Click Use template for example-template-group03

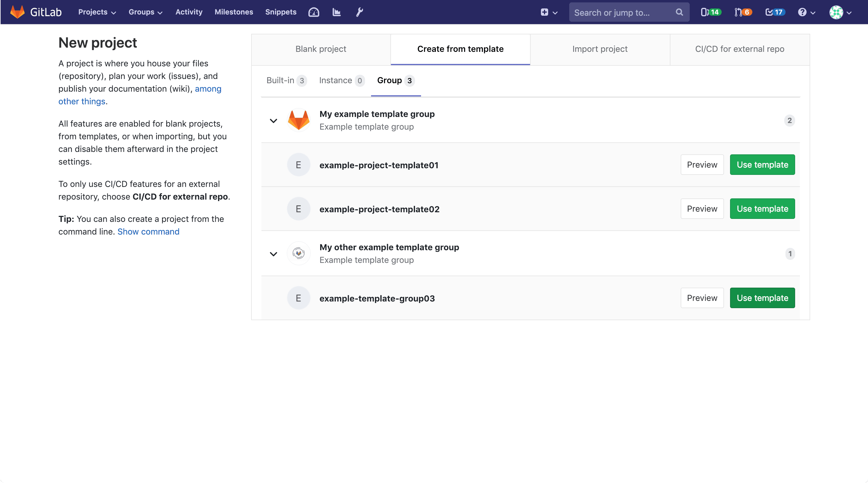pos(762,297)
